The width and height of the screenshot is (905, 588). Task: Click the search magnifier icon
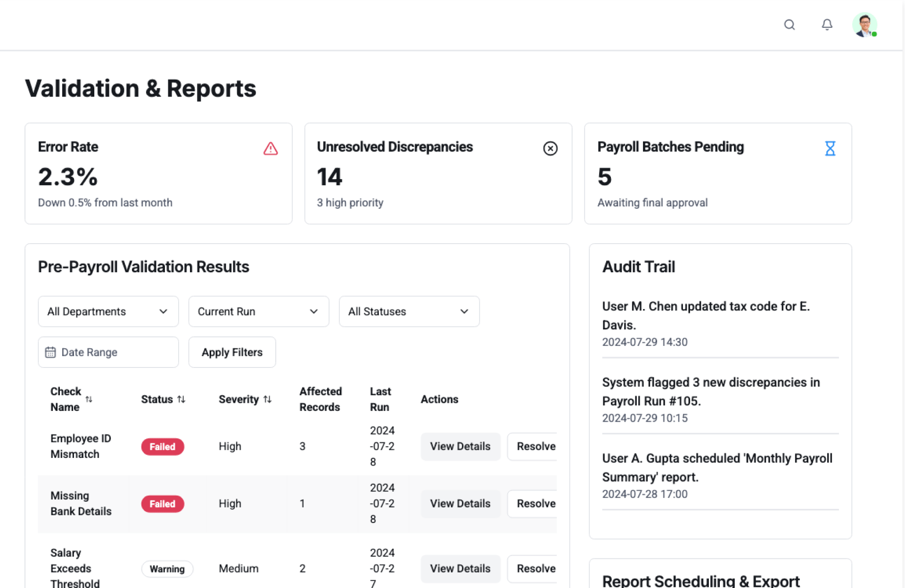point(789,25)
